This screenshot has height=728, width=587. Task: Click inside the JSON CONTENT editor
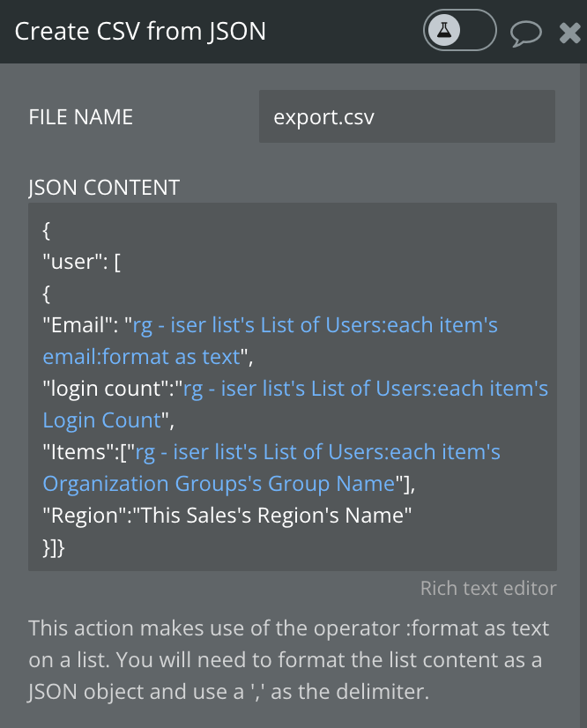pos(291,388)
